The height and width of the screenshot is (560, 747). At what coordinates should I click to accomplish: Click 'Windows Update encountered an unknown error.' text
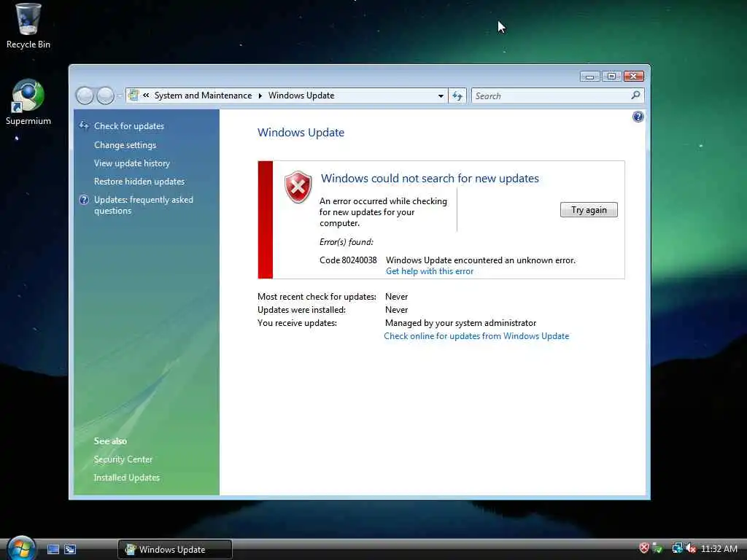coord(481,260)
